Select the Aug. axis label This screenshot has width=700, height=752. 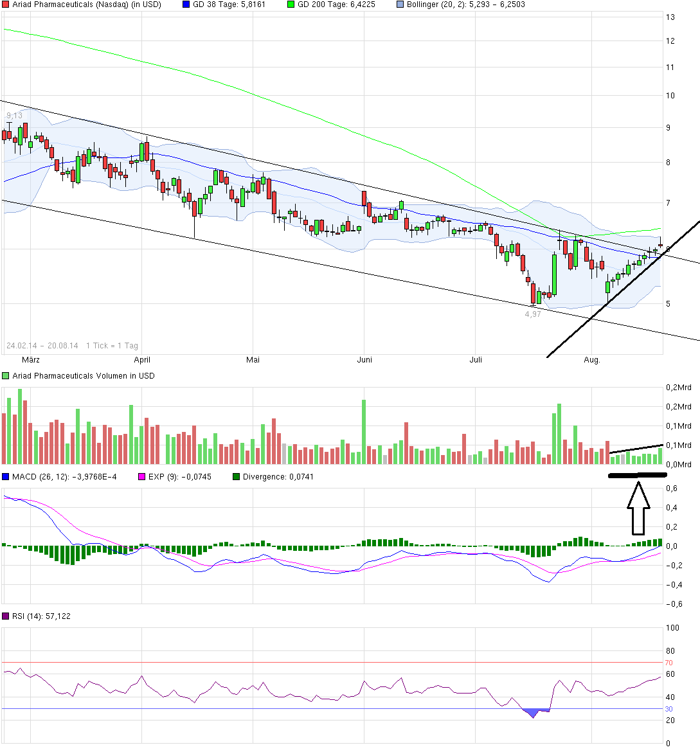click(x=592, y=360)
